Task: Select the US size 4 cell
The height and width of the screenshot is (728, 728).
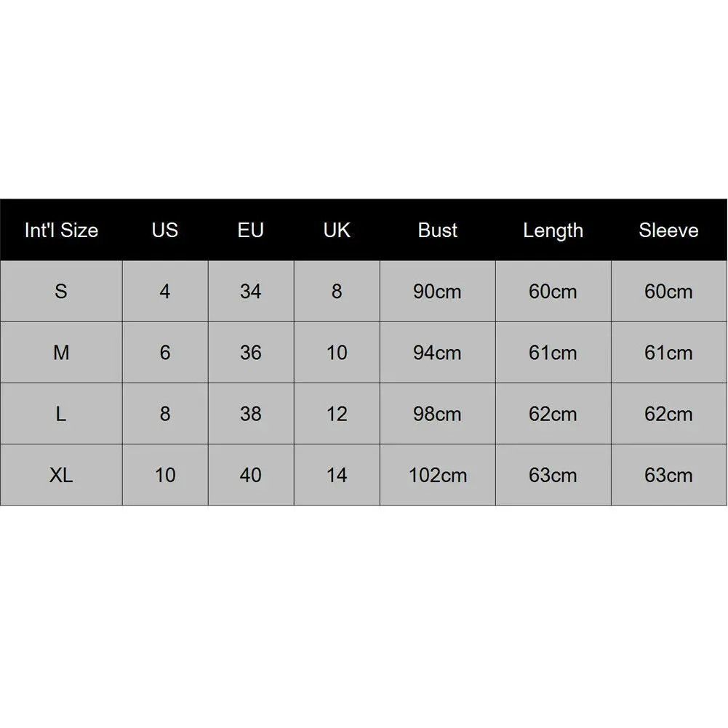Action: click(x=165, y=292)
